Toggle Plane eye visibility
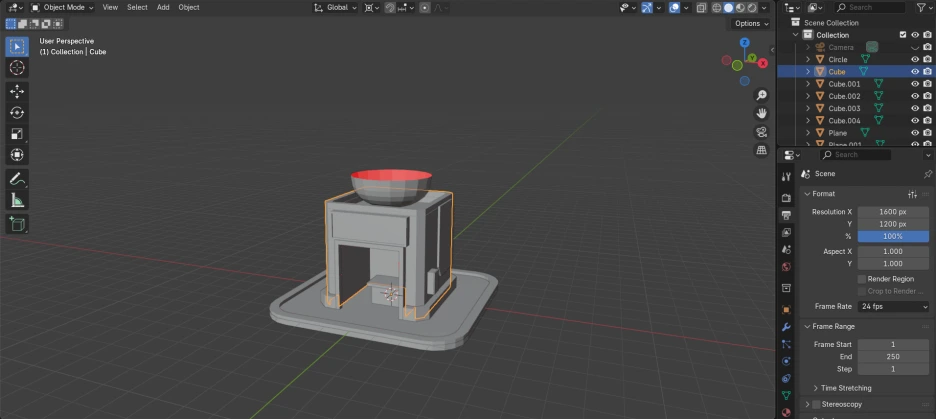 (x=915, y=133)
